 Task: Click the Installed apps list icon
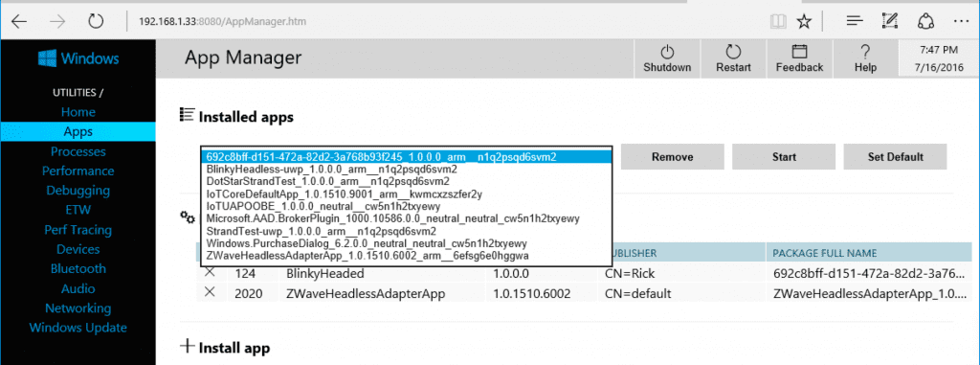[187, 115]
